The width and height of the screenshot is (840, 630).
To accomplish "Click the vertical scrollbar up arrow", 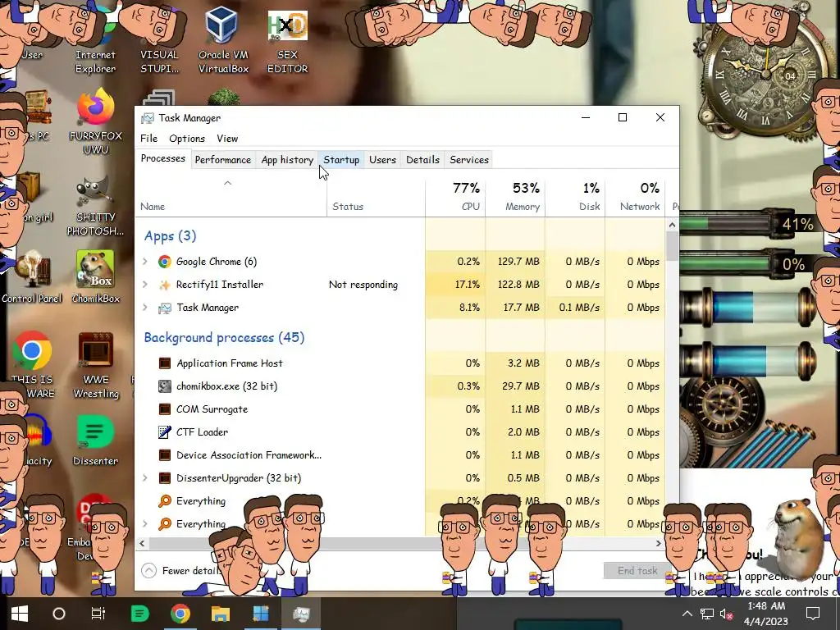I will (x=673, y=226).
